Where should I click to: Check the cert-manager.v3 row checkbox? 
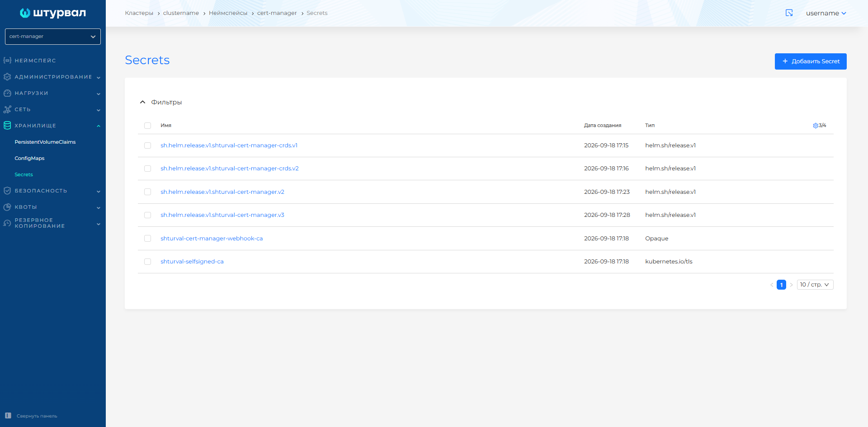pos(147,215)
